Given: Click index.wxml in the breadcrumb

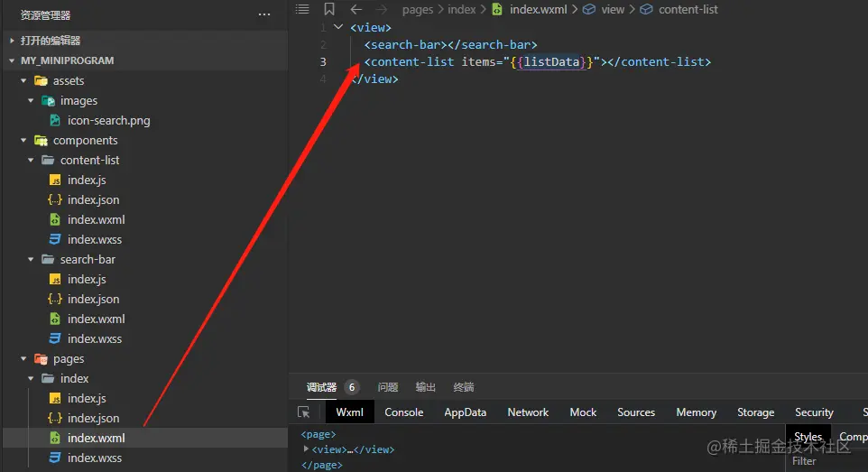Looking at the screenshot, I should tap(538, 9).
